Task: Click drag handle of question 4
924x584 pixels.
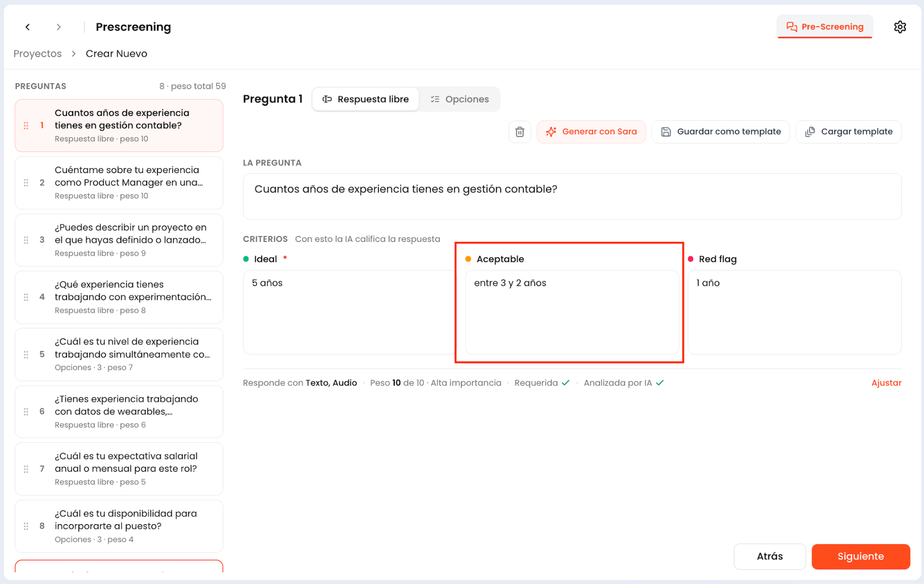Action: coord(26,297)
